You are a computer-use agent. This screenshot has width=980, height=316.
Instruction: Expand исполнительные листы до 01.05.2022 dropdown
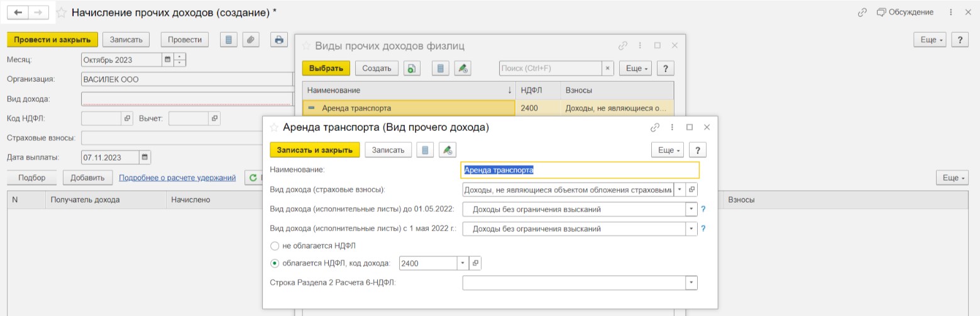point(692,209)
